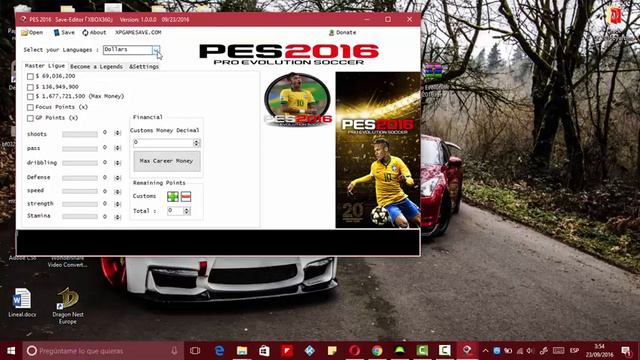
Task: Switch to the Master Ligue tab
Action: point(44,66)
